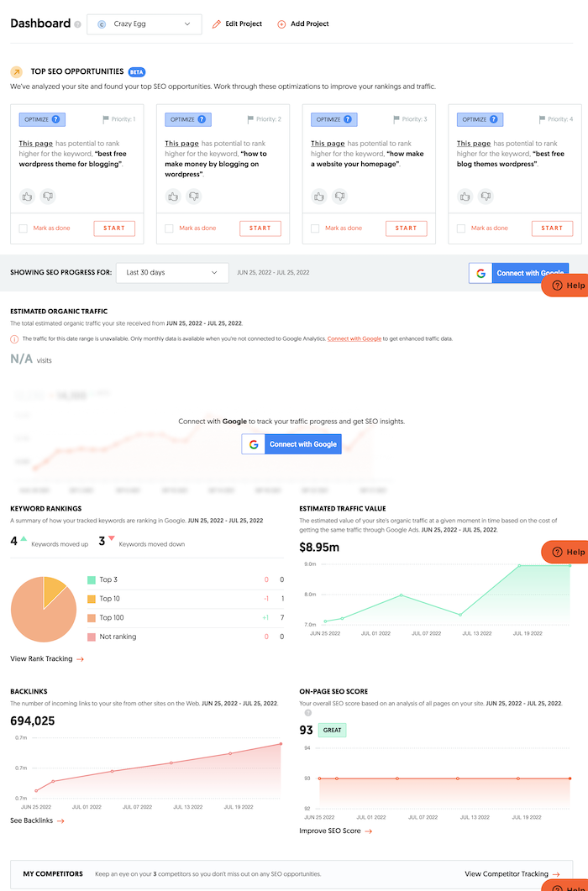Tick Mark as done for Priority 3

pyautogui.click(x=315, y=228)
